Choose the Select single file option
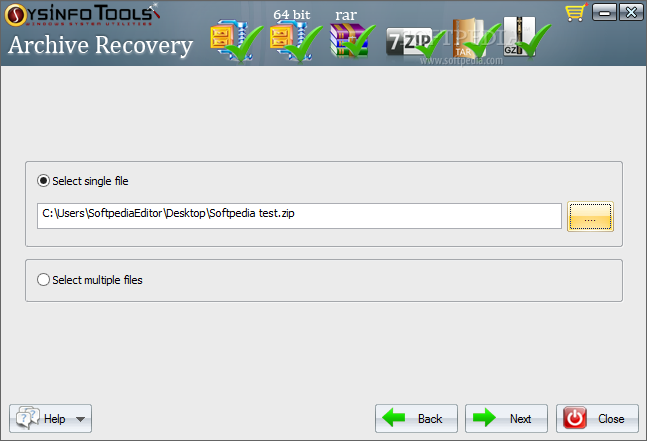The height and width of the screenshot is (441, 647). (x=83, y=181)
